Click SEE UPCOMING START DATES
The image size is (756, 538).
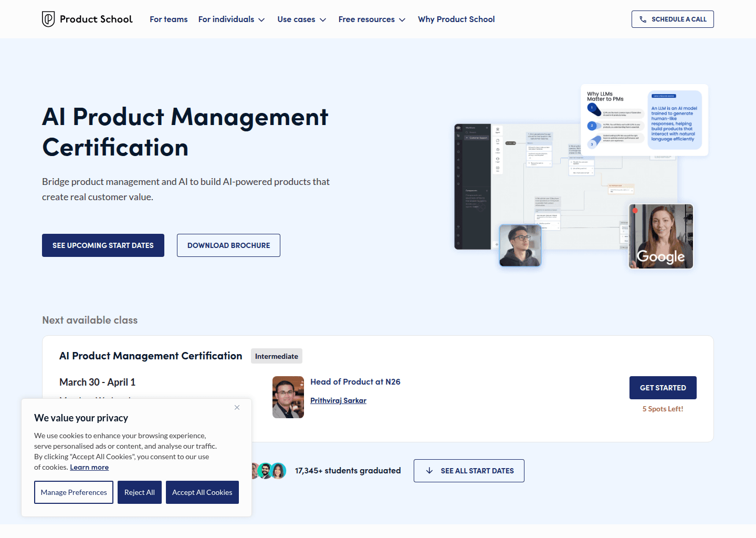pyautogui.click(x=103, y=245)
